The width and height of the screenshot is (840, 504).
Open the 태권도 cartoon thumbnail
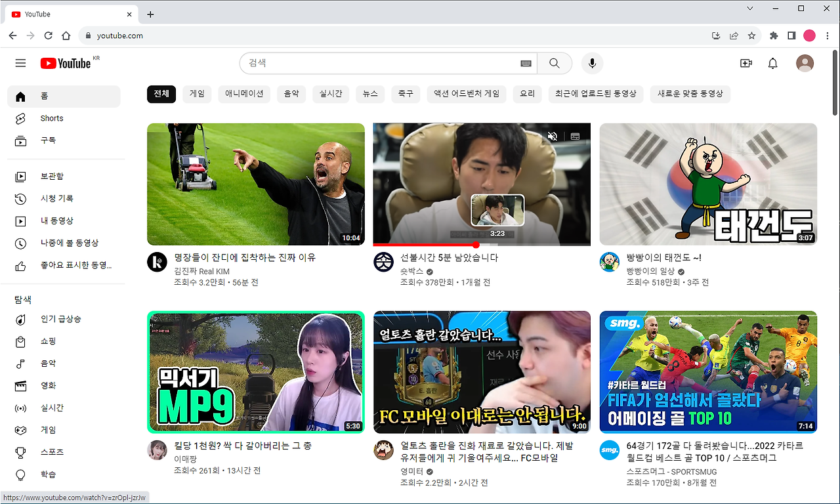708,184
